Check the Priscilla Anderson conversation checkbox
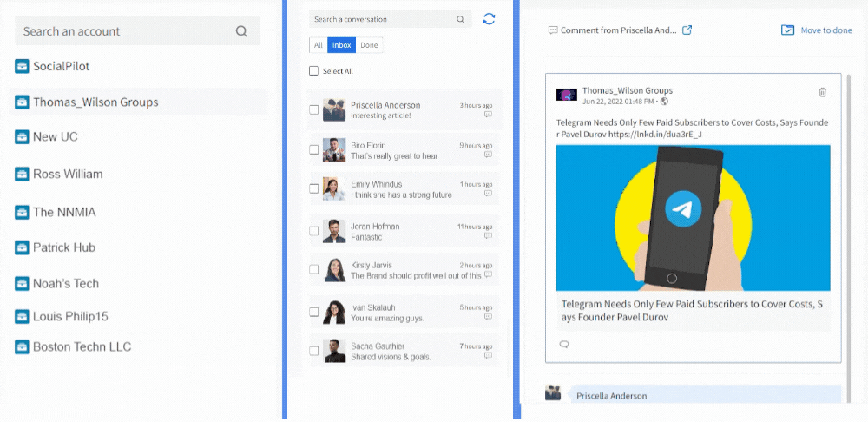The width and height of the screenshot is (868, 422). tap(314, 110)
